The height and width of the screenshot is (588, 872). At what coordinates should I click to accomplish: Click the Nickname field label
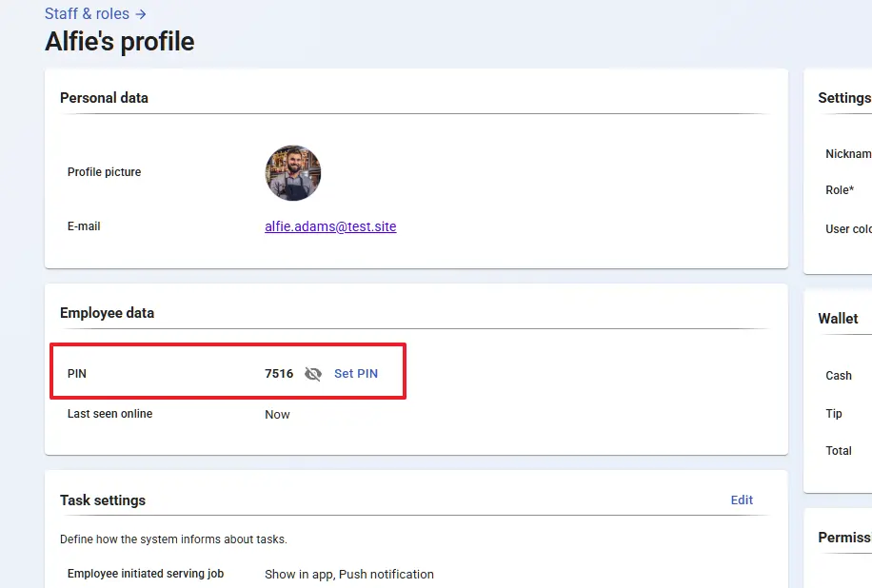coord(848,154)
